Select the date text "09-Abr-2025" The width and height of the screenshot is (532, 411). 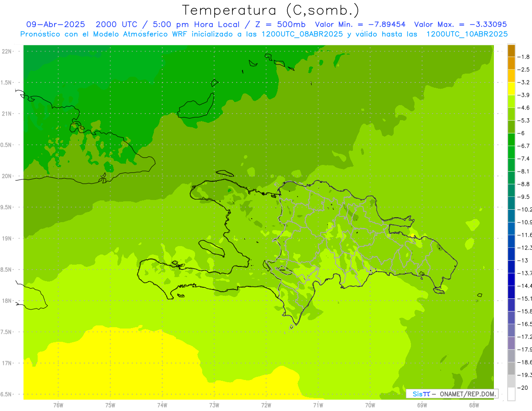point(55,24)
